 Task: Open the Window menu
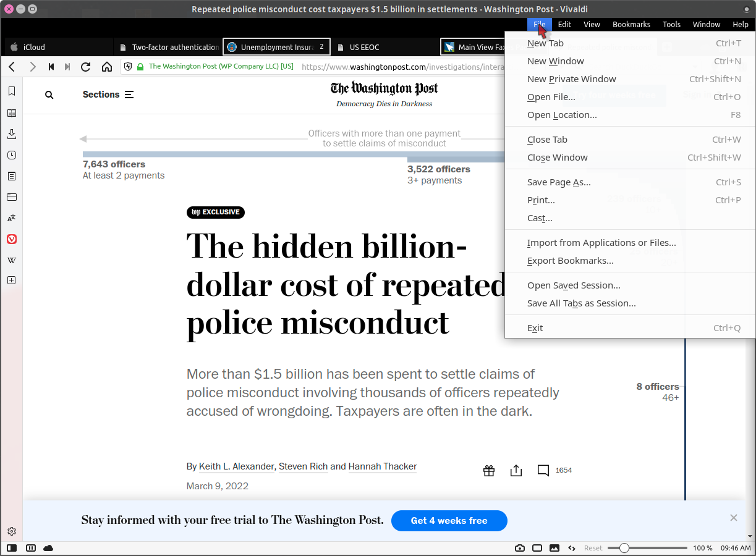tap(706, 25)
